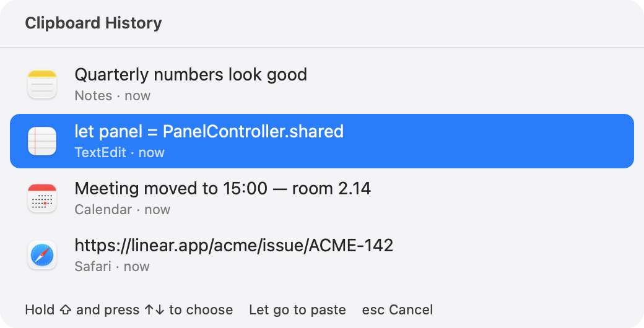The height and width of the screenshot is (328, 644).
Task: Click the "esc Cancel" hint
Action: (397, 309)
